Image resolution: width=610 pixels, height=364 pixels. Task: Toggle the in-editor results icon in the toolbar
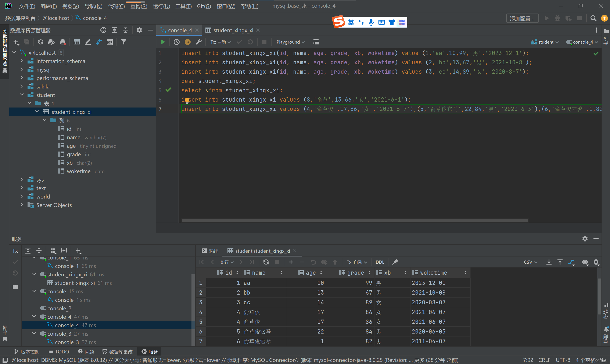pyautogui.click(x=316, y=42)
